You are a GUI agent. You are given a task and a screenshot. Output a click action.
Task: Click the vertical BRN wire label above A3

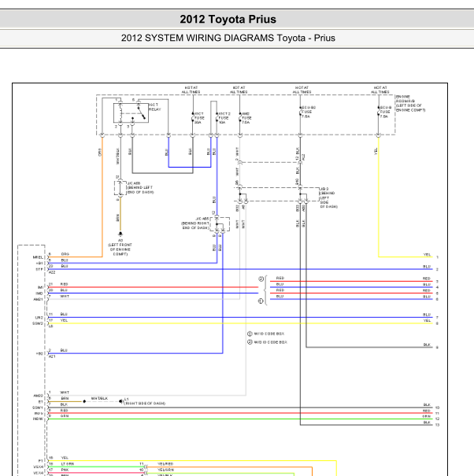coord(117,218)
